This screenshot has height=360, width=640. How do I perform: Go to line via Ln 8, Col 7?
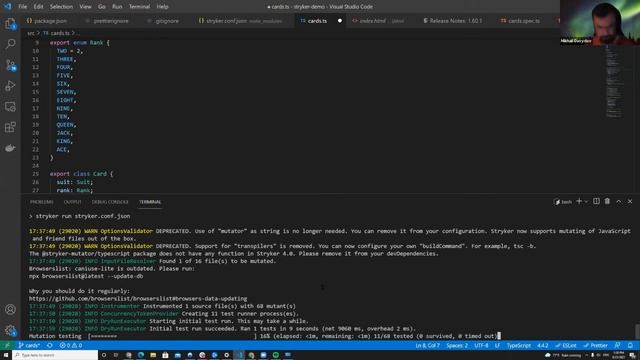427,345
